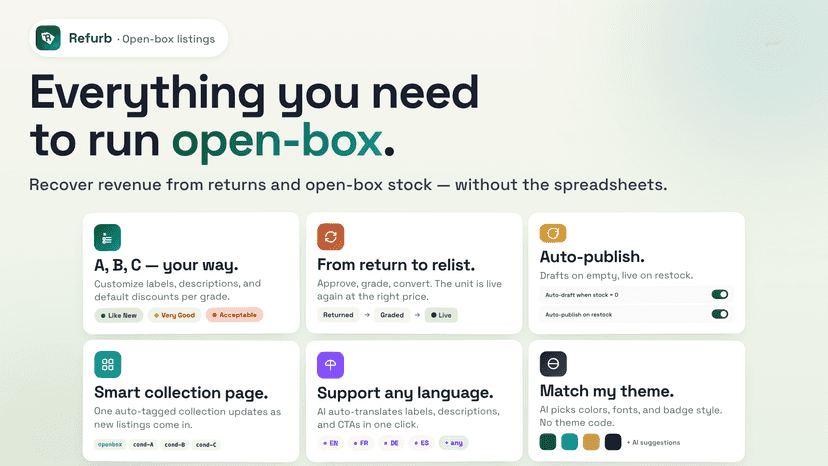Image resolution: width=828 pixels, height=466 pixels.
Task: Click the cond-A tag
Action: point(143,444)
